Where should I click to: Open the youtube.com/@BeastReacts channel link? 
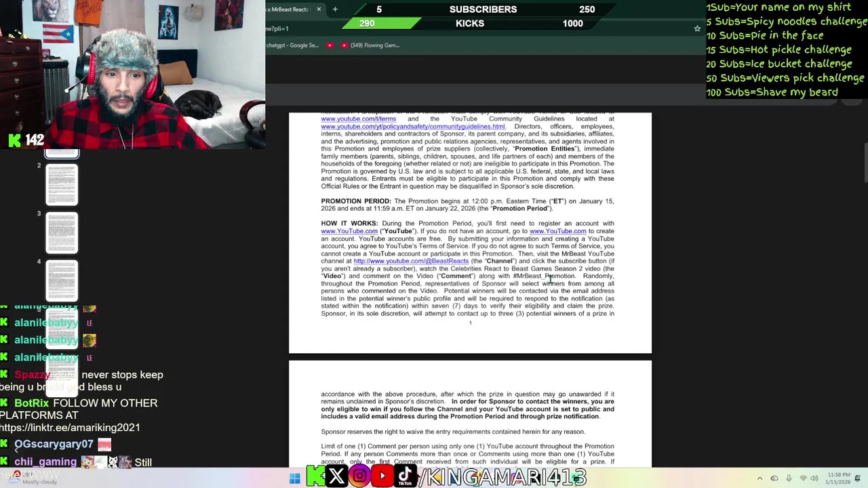[411, 261]
